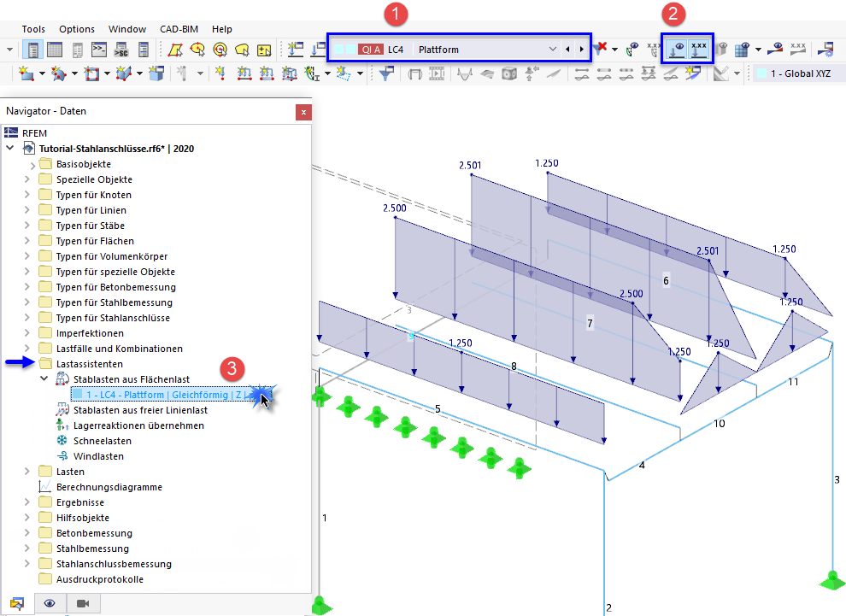Toggle load values x.xx display
The width and height of the screenshot is (846, 616).
point(699,50)
